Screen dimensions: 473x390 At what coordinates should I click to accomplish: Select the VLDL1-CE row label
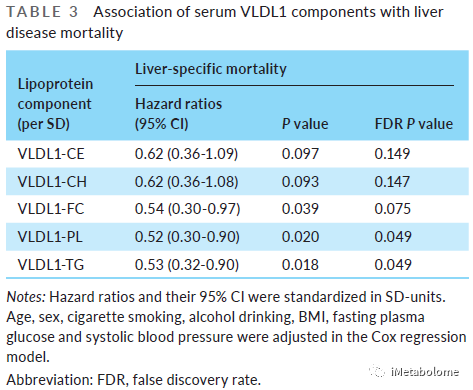[x=51, y=154]
